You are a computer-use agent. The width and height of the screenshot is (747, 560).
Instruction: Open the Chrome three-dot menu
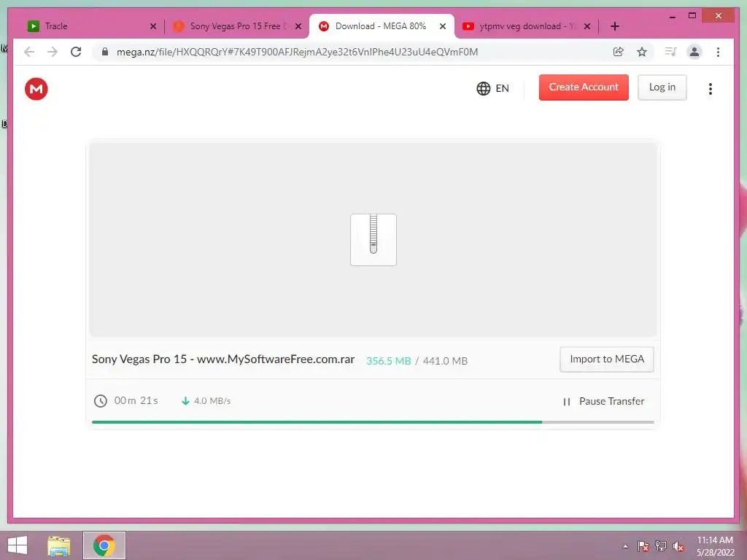click(x=718, y=52)
